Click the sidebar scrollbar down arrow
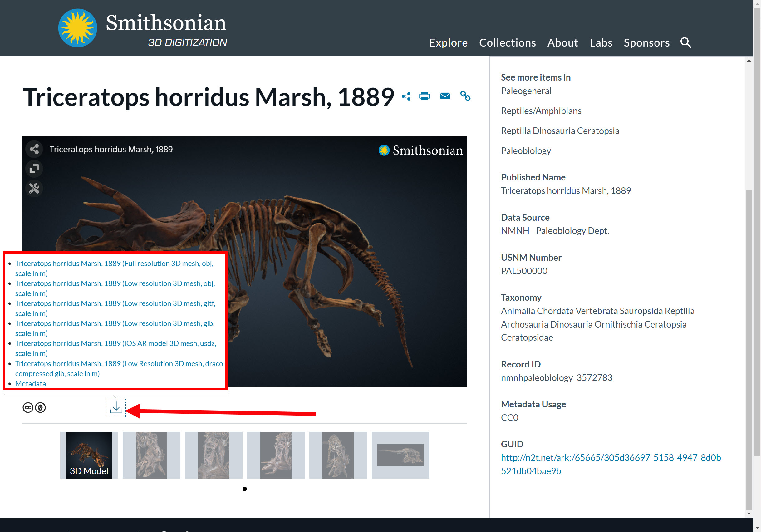The image size is (761, 532). tap(749, 514)
